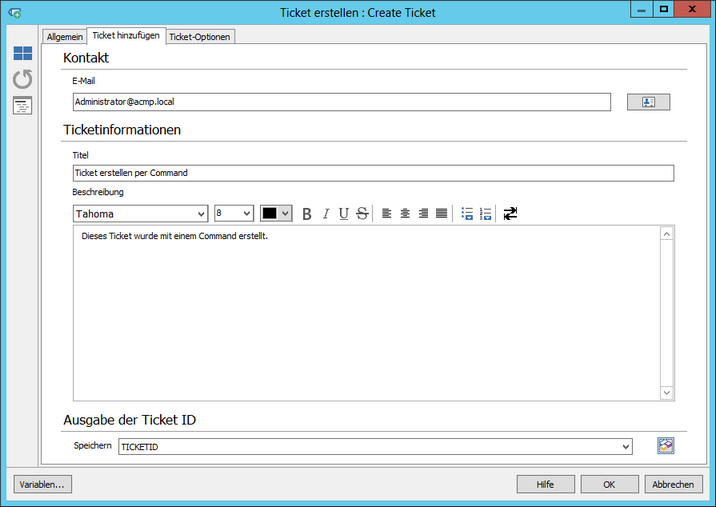Toggle italic formatting
The image size is (716, 507).
[326, 214]
